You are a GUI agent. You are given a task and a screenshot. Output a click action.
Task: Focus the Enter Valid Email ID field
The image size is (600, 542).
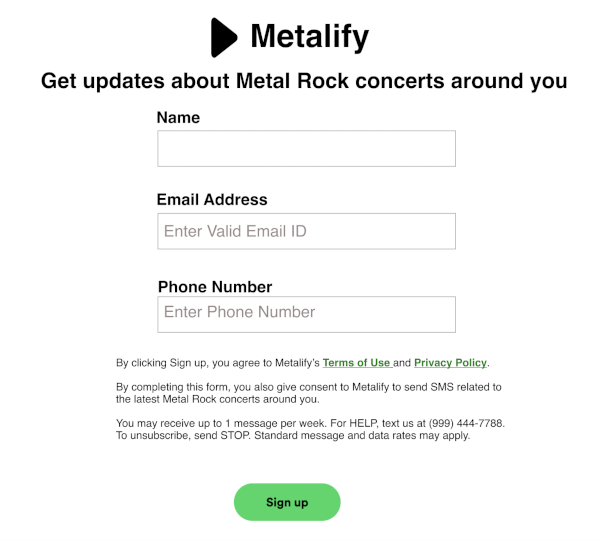[306, 231]
